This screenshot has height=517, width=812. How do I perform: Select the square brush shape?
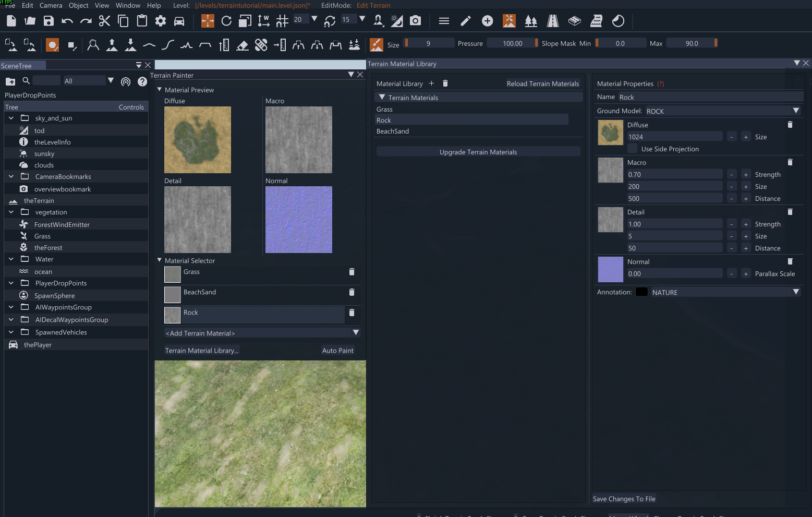click(72, 45)
